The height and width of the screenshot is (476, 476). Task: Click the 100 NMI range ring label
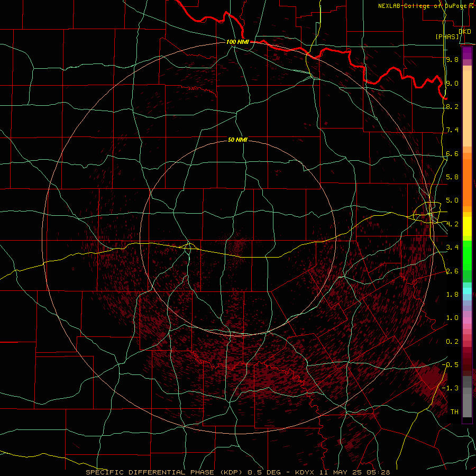click(237, 42)
